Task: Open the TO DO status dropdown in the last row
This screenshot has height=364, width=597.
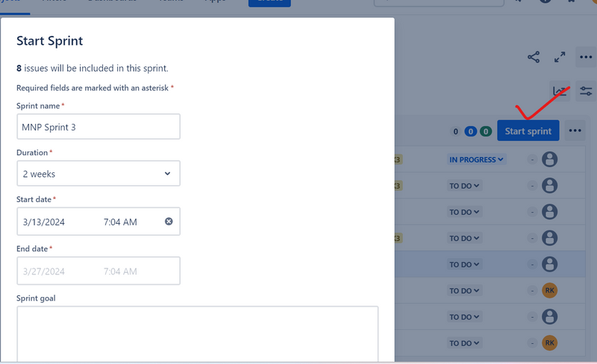Action: (464, 342)
